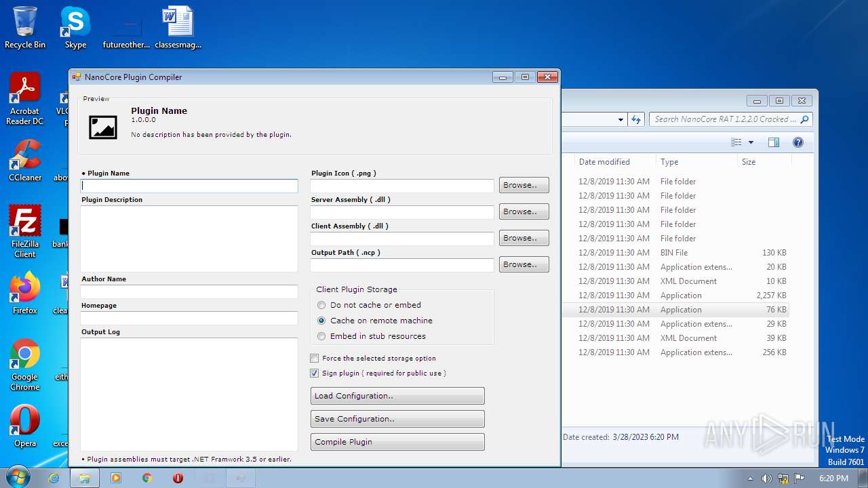868x488 pixels.
Task: Switch to File Explorer on the taskbar
Action: point(85,478)
